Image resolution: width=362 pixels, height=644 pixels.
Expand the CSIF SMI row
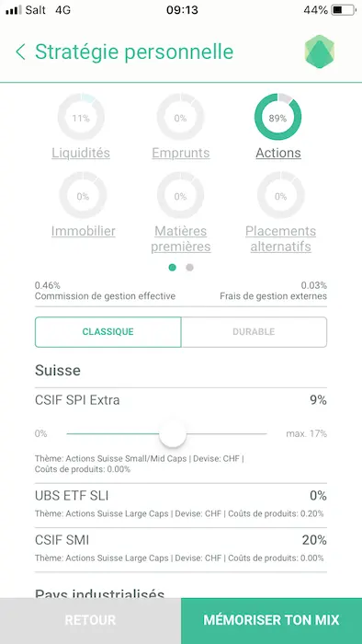point(181,550)
